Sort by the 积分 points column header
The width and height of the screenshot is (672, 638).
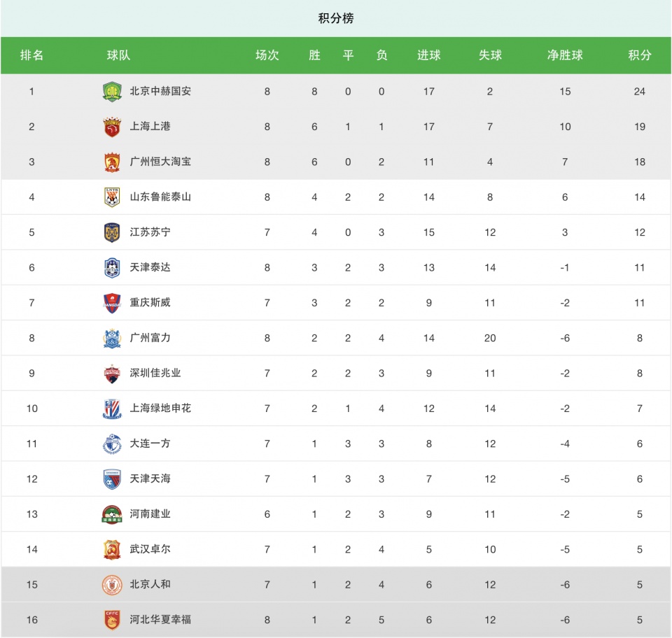pyautogui.click(x=639, y=55)
